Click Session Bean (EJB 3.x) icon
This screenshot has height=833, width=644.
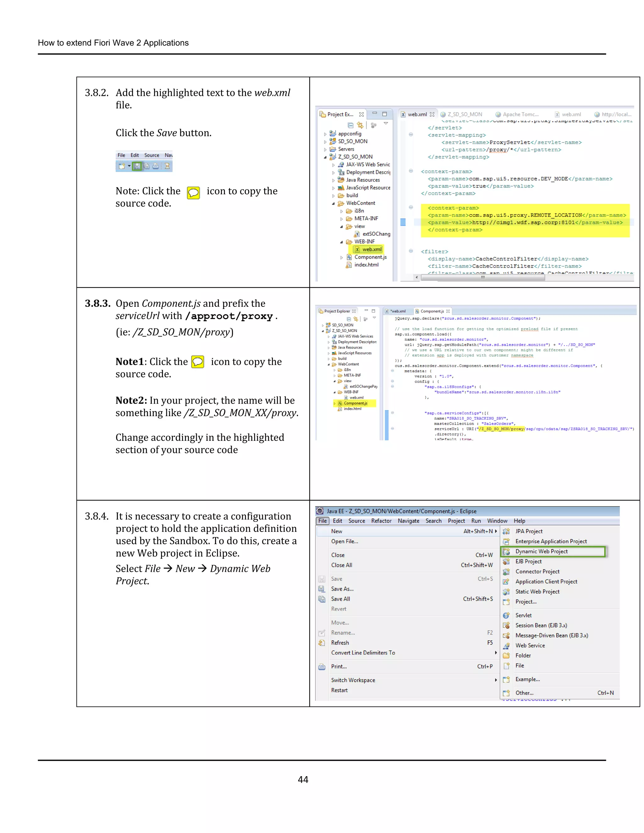(506, 626)
